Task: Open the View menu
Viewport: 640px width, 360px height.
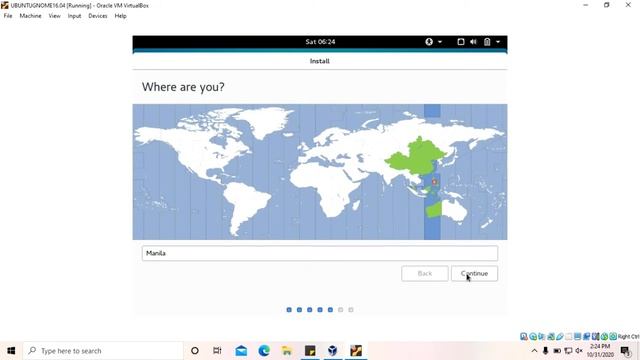Action: 54,16
